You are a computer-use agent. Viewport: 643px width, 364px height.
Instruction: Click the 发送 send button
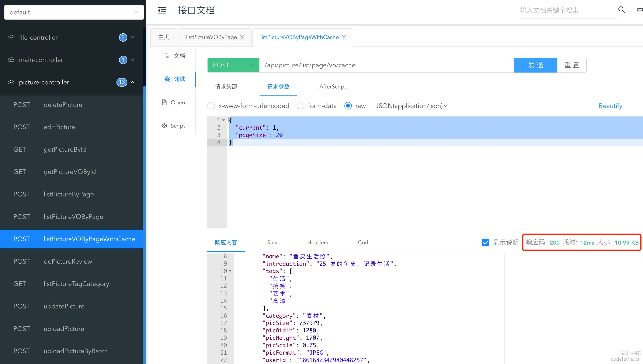[x=535, y=65]
